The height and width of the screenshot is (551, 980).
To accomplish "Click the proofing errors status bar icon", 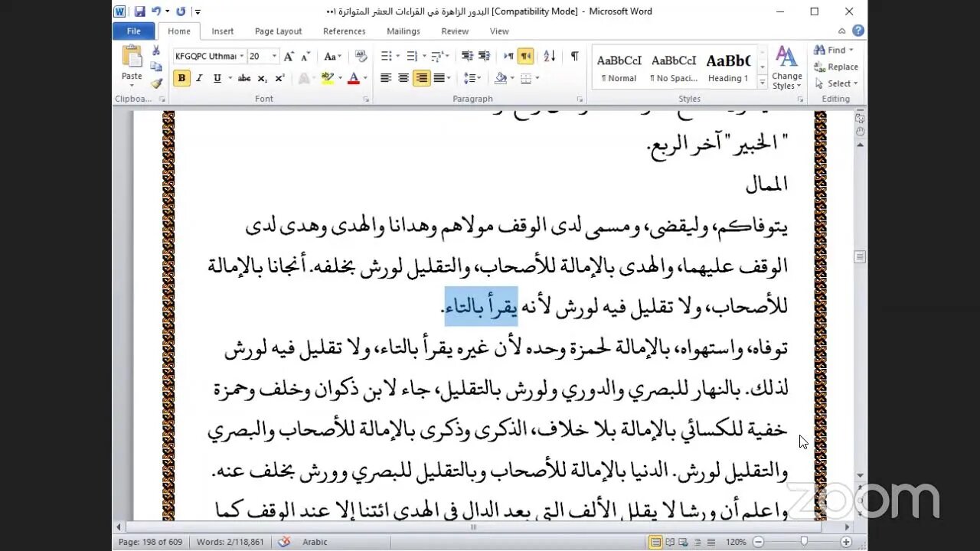I will [x=284, y=542].
